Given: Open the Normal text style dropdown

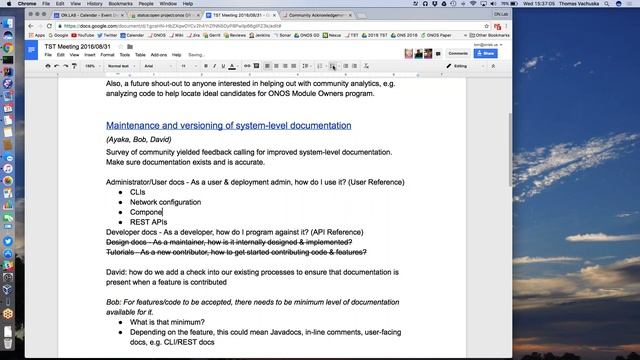Looking at the screenshot, I should (121, 66).
